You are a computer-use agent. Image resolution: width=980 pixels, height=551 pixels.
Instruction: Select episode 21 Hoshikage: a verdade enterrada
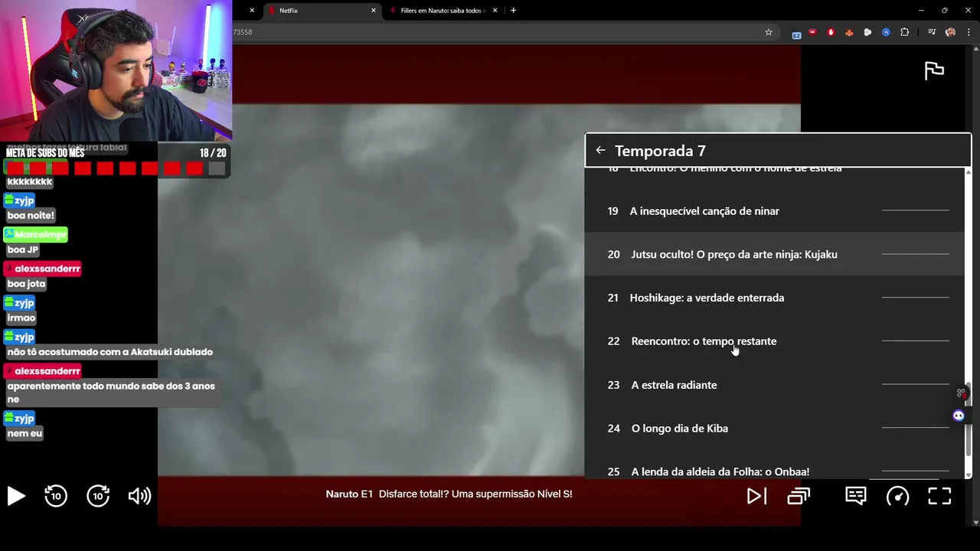[774, 298]
